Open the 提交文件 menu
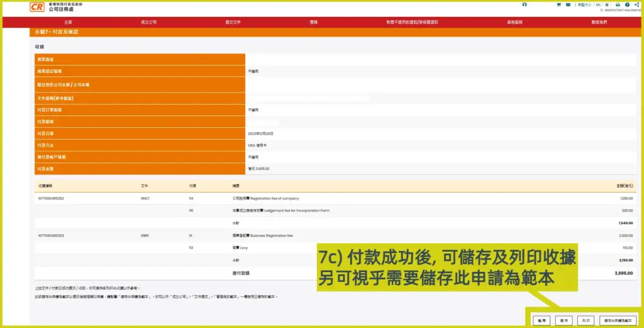644x328 pixels. point(233,22)
